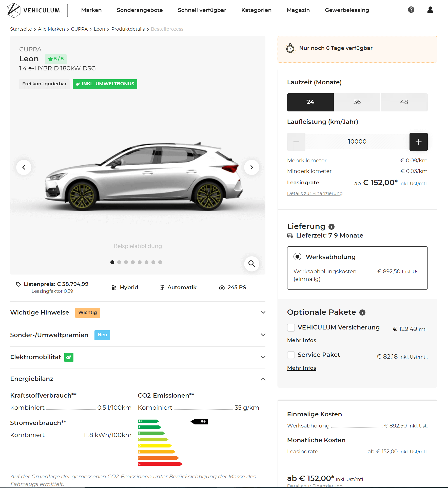This screenshot has width=448, height=488.
Task: Show next car image arrow
Action: coord(251,167)
